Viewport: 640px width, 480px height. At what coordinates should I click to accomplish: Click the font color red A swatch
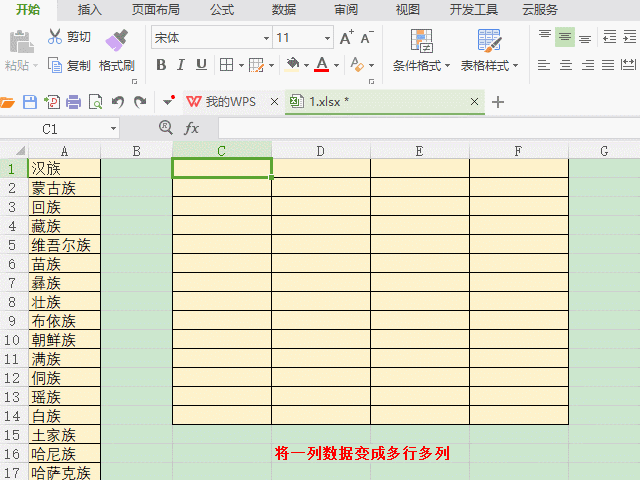coord(321,65)
